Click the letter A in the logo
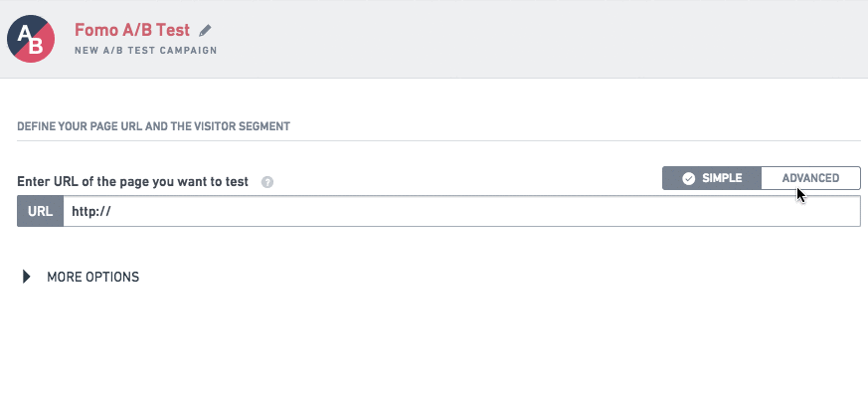The height and width of the screenshot is (398, 868). [24, 33]
